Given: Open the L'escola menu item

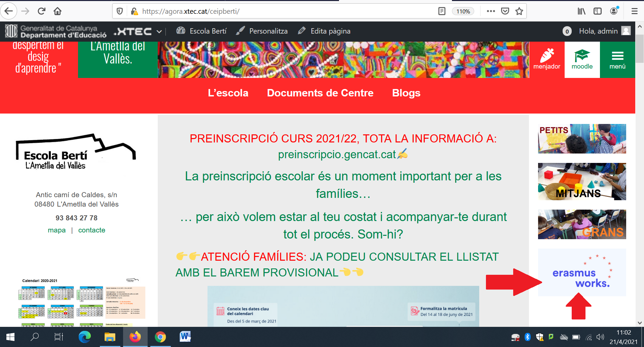Looking at the screenshot, I should coord(228,93).
